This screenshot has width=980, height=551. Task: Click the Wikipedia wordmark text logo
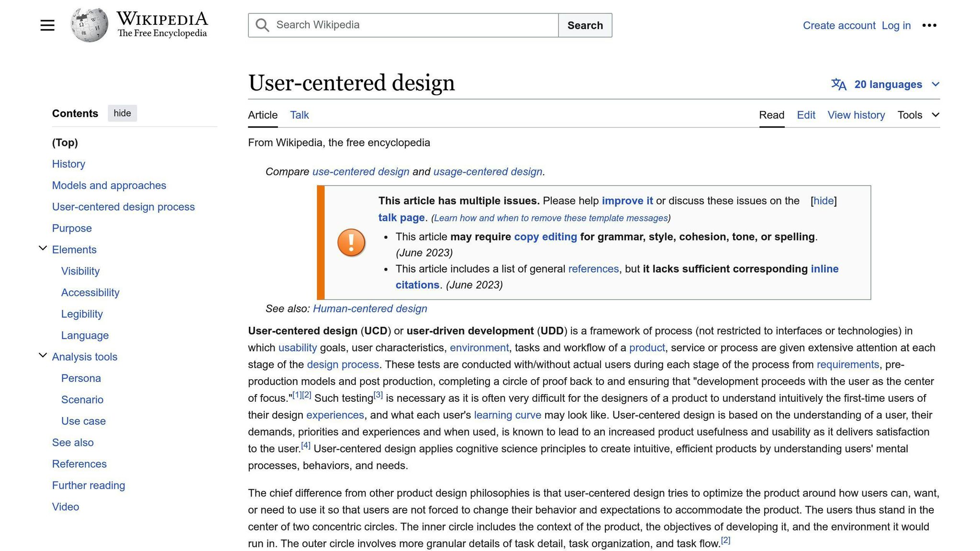tap(162, 24)
